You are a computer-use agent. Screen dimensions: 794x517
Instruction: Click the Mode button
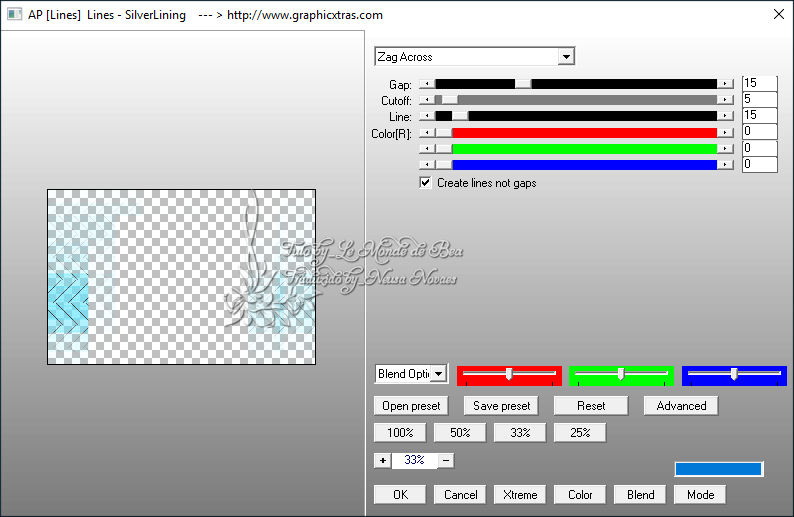coord(700,495)
